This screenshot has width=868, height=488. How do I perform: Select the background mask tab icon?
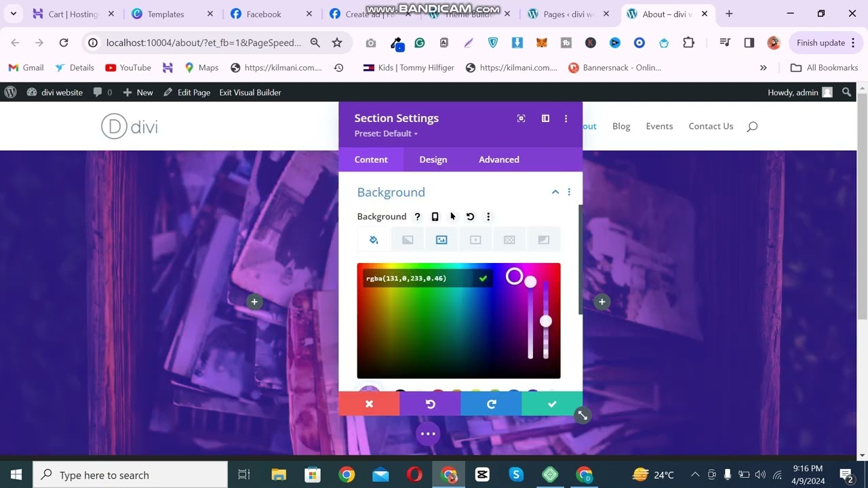(x=543, y=240)
